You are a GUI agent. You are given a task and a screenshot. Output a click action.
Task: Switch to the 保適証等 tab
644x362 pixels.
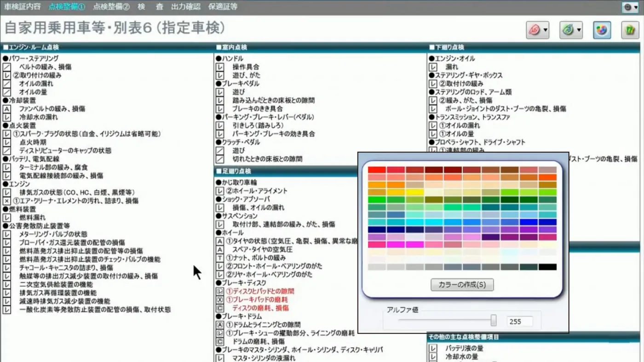click(x=223, y=7)
